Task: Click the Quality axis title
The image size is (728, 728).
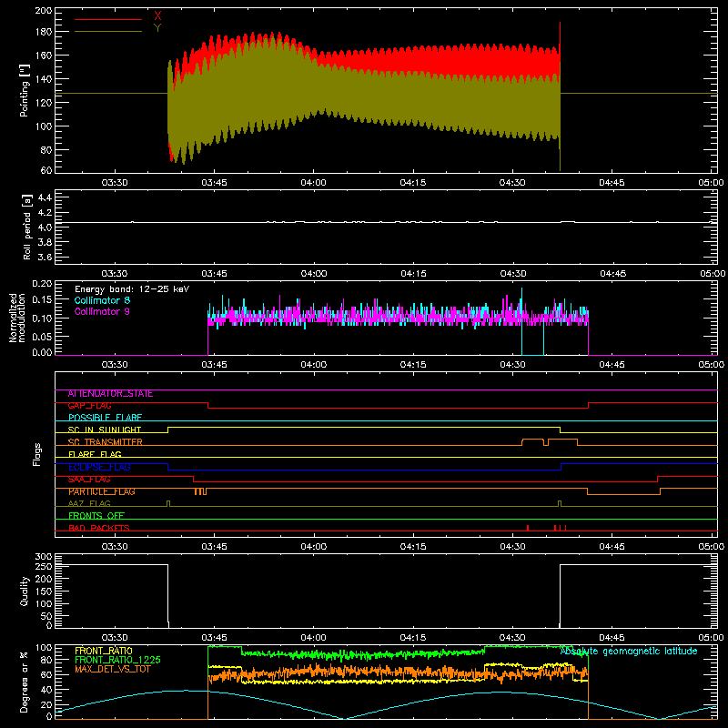Action: (25, 591)
